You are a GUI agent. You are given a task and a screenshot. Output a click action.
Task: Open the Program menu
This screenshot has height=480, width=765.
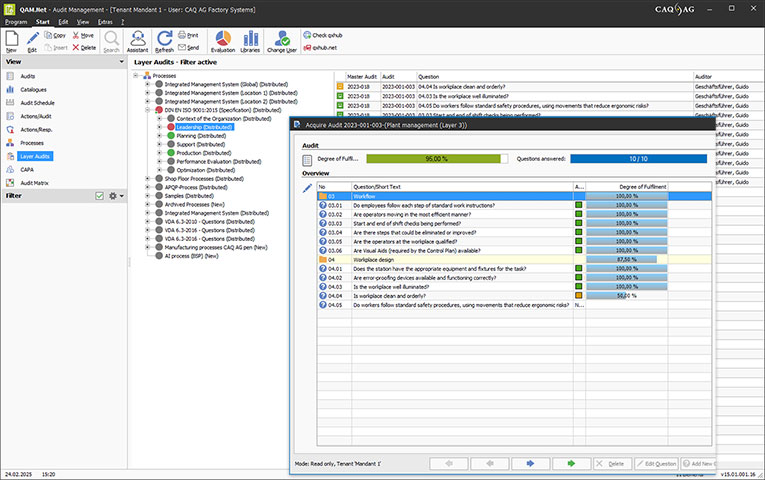[16, 20]
